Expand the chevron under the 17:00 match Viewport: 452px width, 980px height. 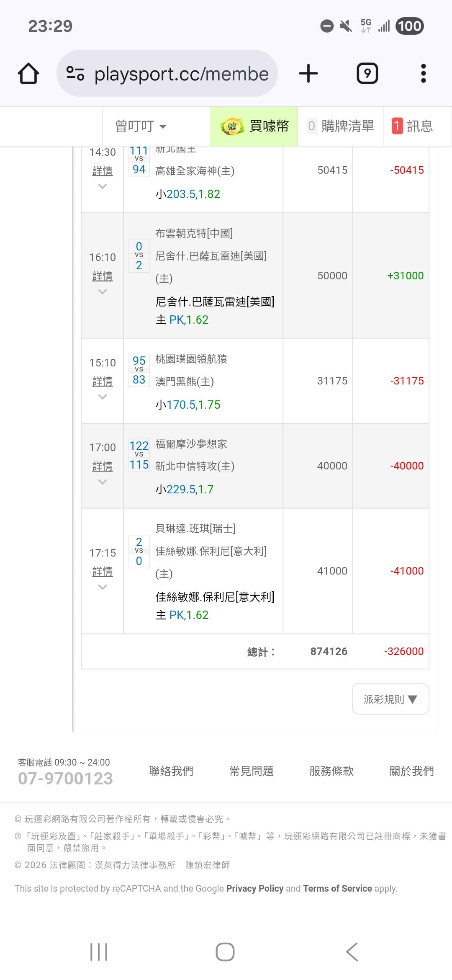tap(103, 482)
